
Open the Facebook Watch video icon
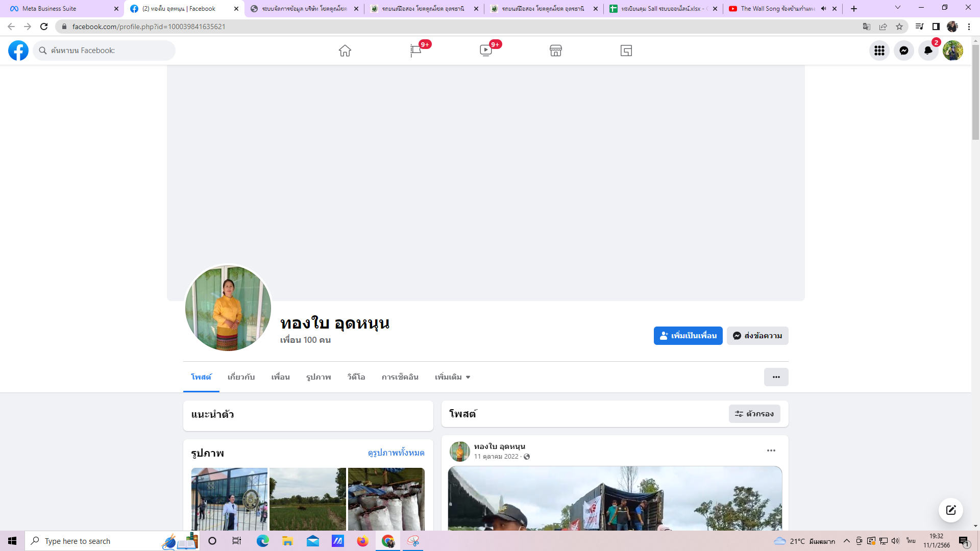(485, 51)
